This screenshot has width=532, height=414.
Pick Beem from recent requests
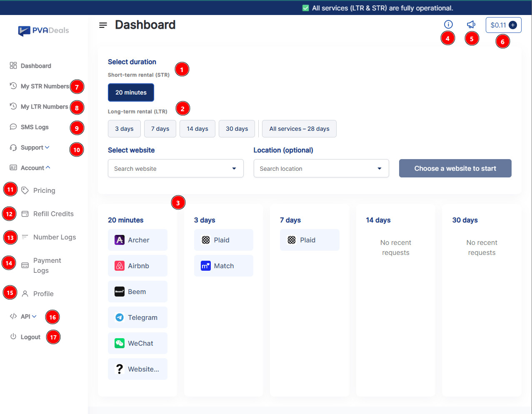[x=137, y=292]
